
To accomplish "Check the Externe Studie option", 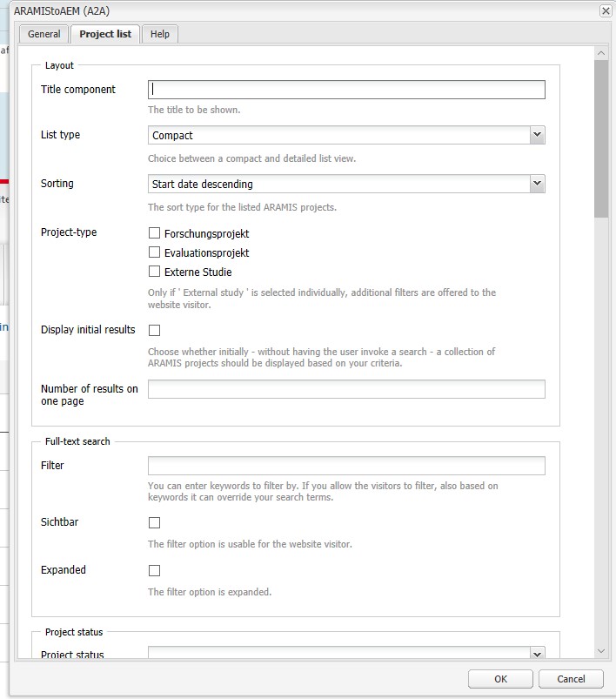I will [x=155, y=272].
